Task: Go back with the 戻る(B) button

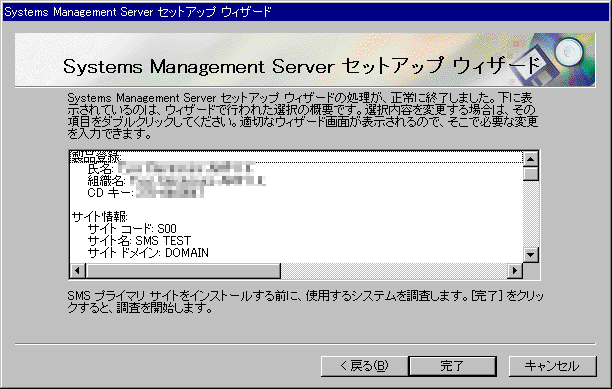Action: 364,366
